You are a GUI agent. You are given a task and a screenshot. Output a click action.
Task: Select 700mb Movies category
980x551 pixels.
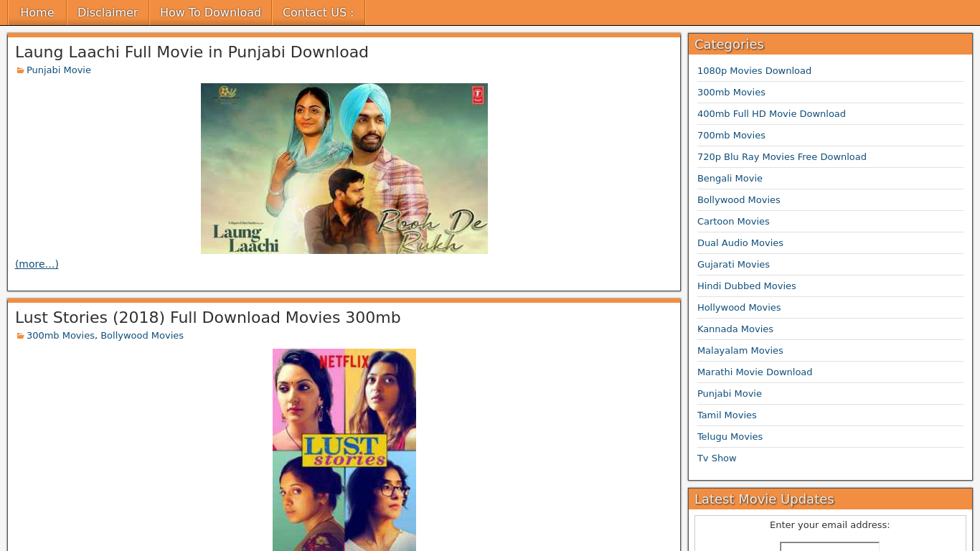(x=731, y=135)
